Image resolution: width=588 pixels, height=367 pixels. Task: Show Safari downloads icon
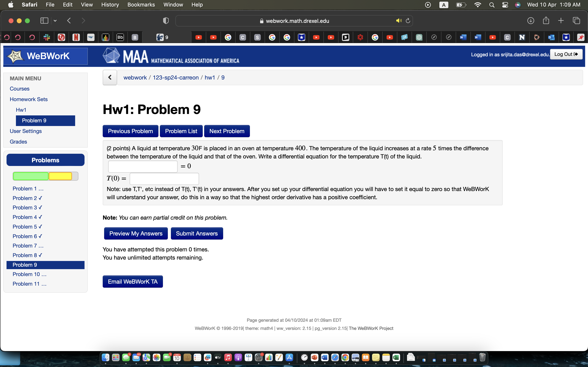pyautogui.click(x=531, y=21)
